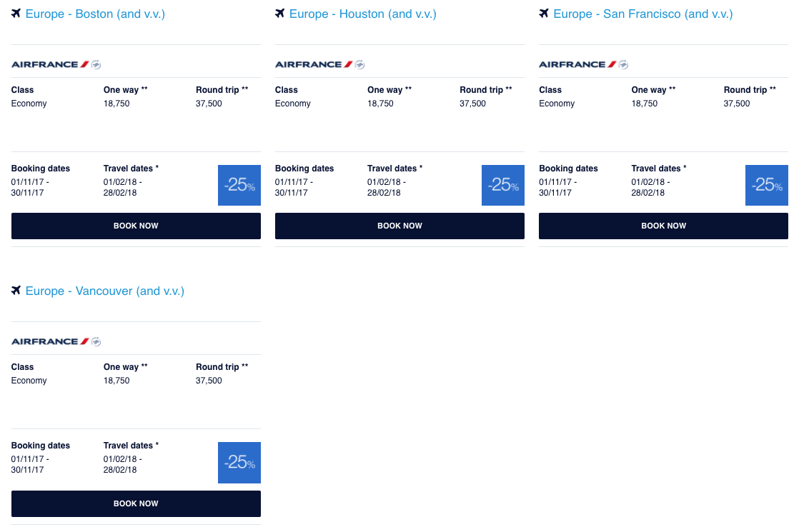Select the 18,750 one way miles for Boston
Image resolution: width=799 pixels, height=532 pixels.
[116, 104]
